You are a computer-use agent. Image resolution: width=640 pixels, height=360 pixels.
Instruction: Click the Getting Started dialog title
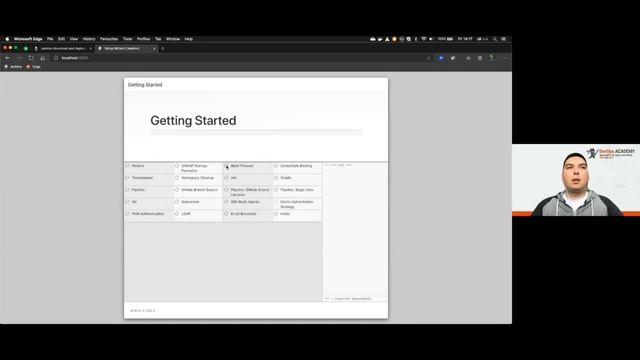tap(145, 85)
